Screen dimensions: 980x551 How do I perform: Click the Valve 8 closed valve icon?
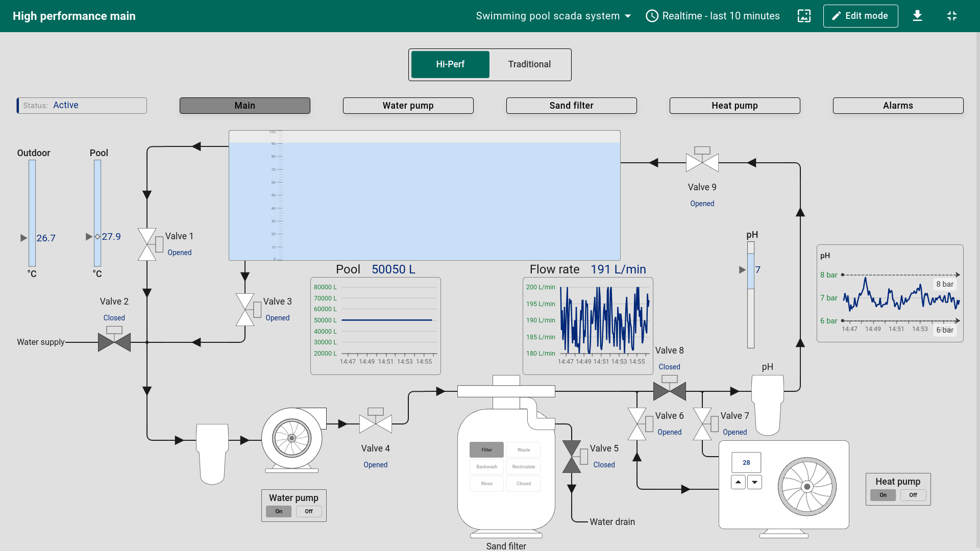[670, 390]
